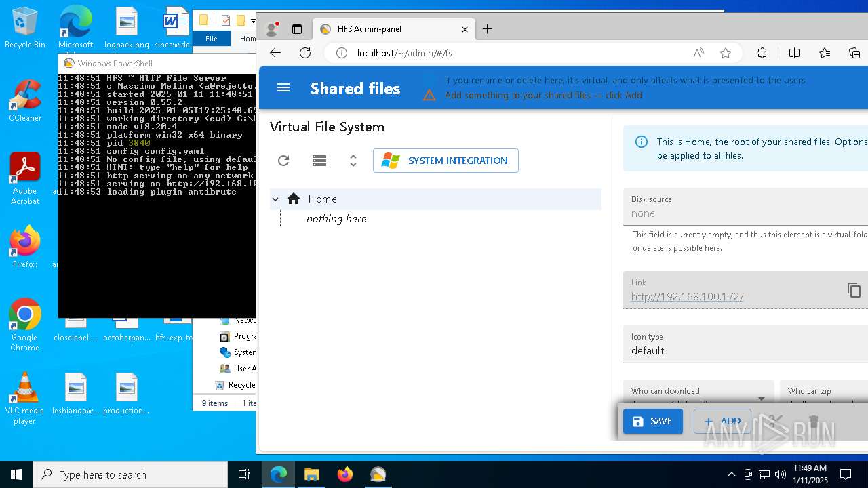Select the lesbiandow image file on desktop
The height and width of the screenshot is (488, 868).
point(76,394)
